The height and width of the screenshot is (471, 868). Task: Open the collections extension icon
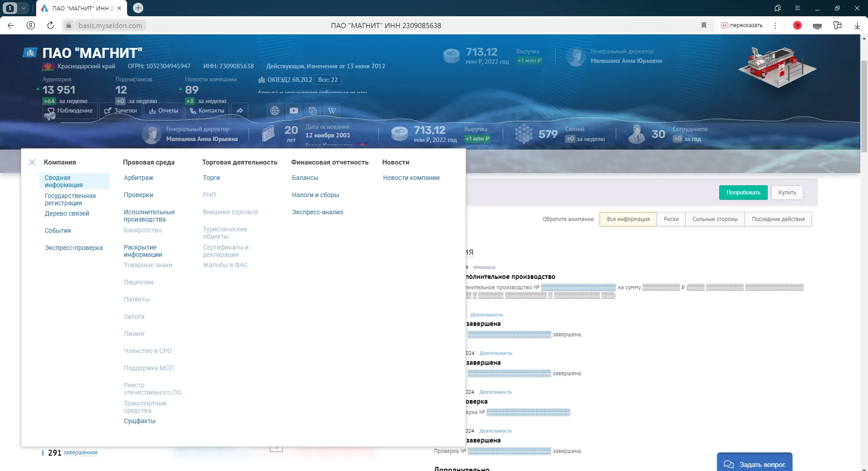837,25
